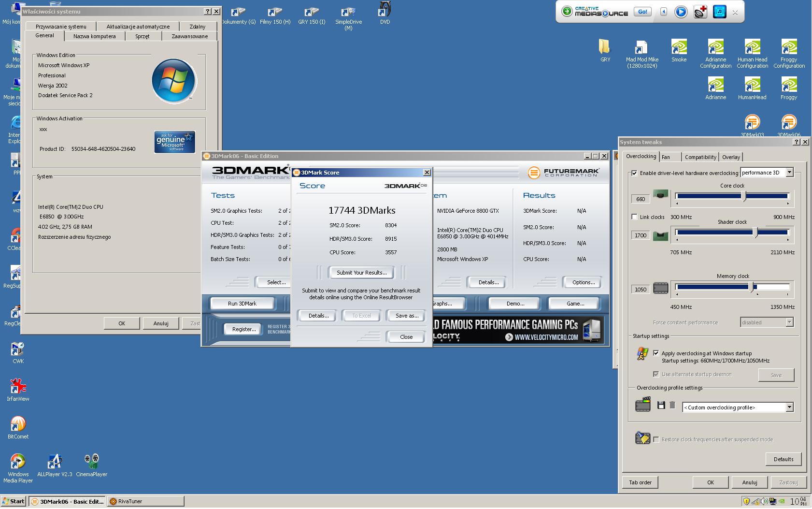Select the Filmy 150 (H) drive shortcut
Screen dimensions: 812x509
[275, 15]
